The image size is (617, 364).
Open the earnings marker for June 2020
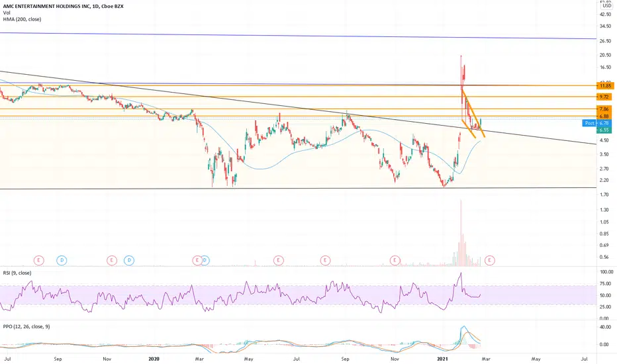(278, 260)
